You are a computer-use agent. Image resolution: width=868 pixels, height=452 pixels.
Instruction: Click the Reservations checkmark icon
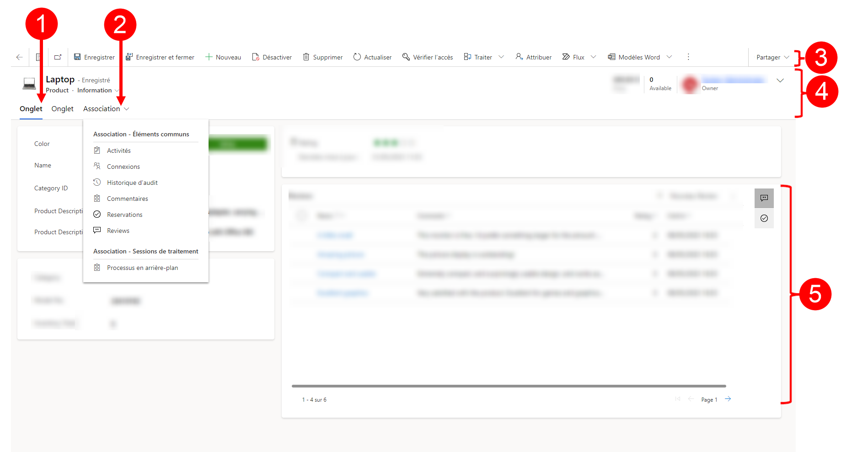tap(97, 214)
